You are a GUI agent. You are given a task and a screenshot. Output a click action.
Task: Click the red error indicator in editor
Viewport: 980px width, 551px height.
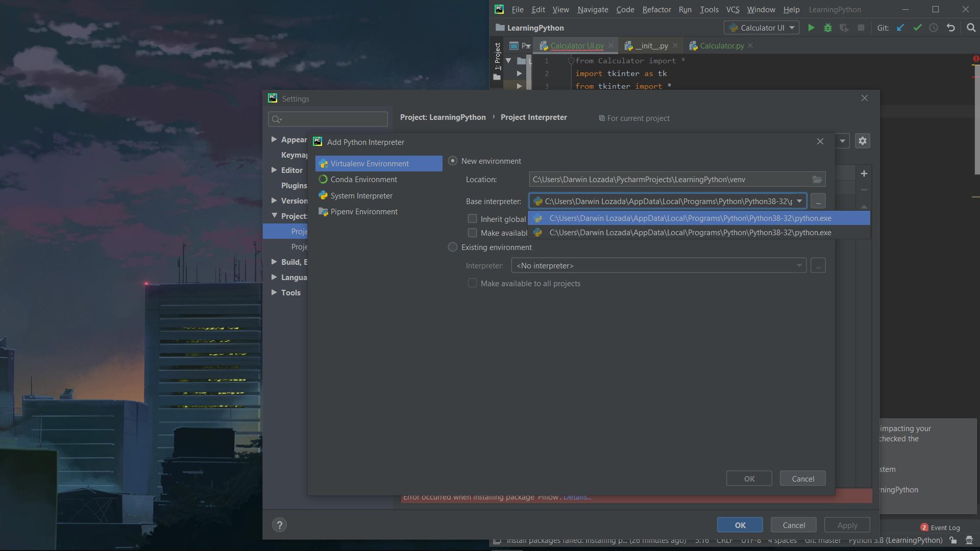point(976,59)
